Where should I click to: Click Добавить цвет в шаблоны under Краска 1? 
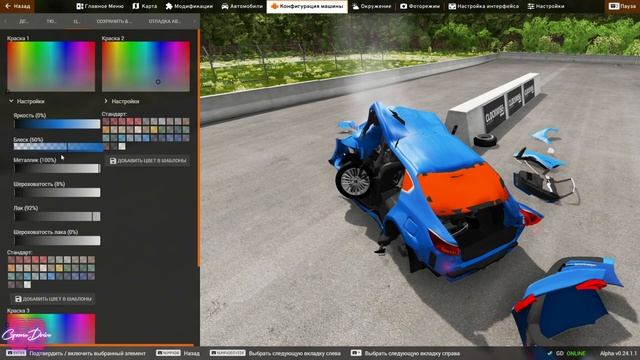pyautogui.click(x=53, y=299)
